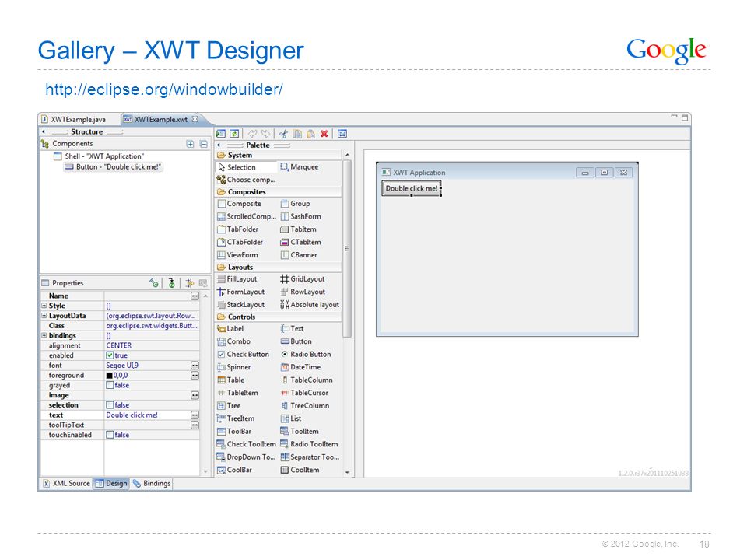Choose Absolute layout in the Palette
747x560 pixels.
coord(310,305)
